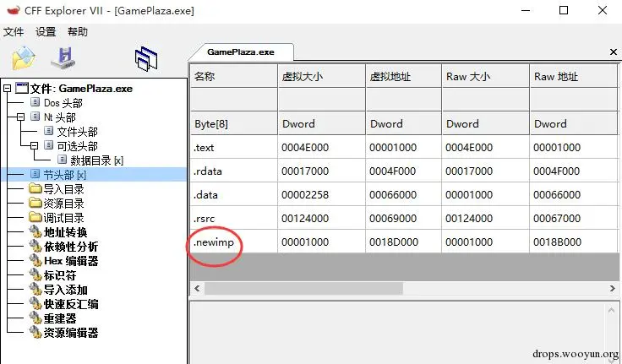Click the CFF Explorer app icon in title bar
The image size is (622, 364).
click(x=13, y=10)
